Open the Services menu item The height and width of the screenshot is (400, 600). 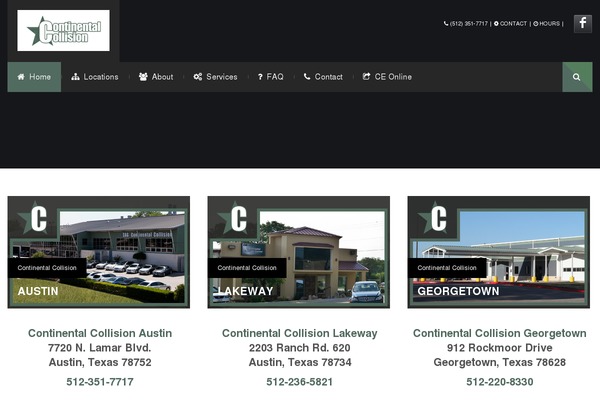pos(215,77)
